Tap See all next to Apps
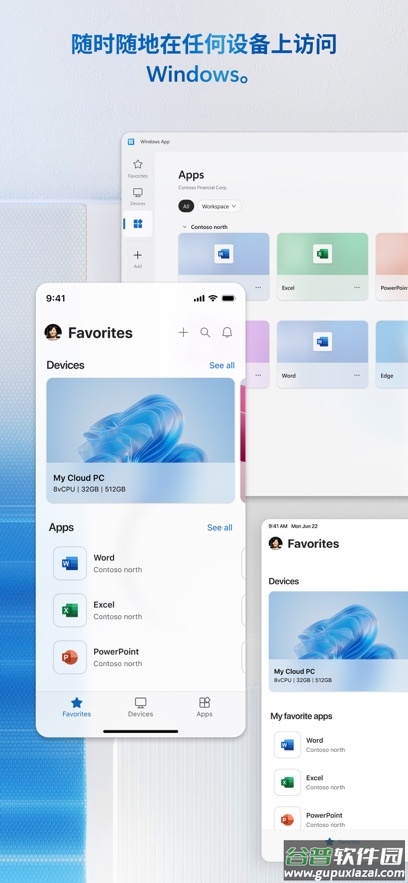The height and width of the screenshot is (883, 408). (219, 528)
